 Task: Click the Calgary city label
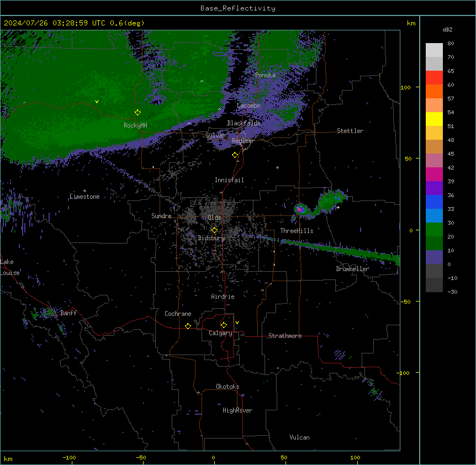pos(220,333)
